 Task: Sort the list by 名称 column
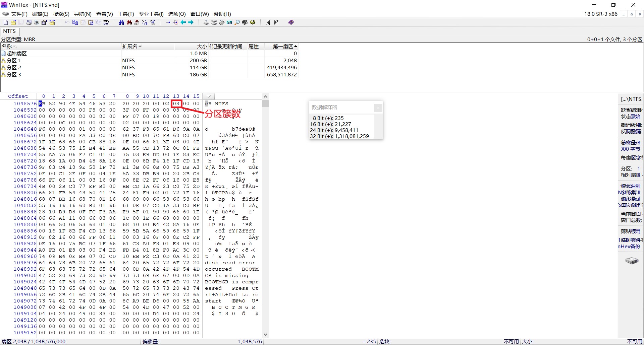point(7,46)
